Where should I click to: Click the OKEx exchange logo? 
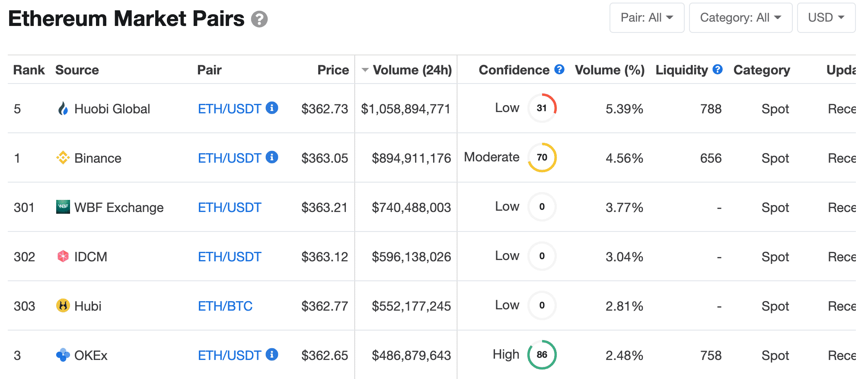point(63,355)
